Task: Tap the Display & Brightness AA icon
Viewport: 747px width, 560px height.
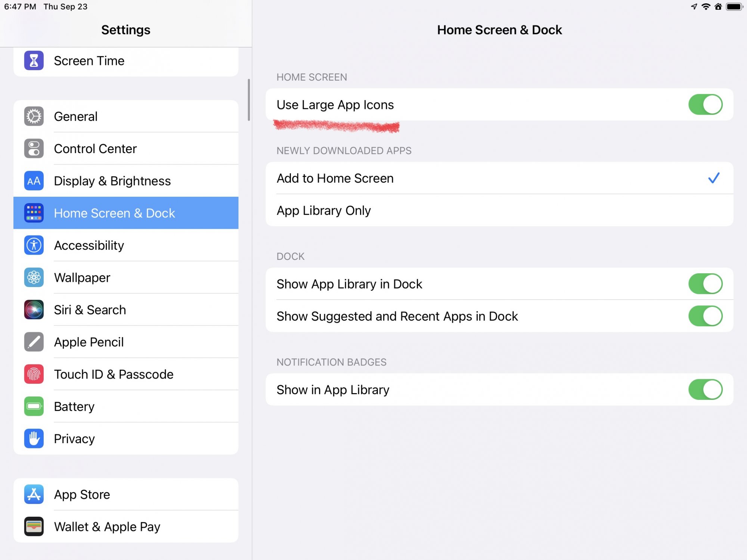Action: click(x=34, y=181)
